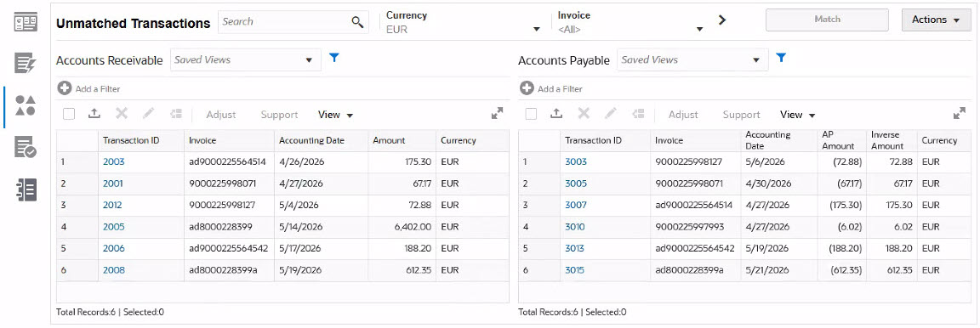Open transaction ID 2012 link
The height and width of the screenshot is (328, 980).
point(112,205)
